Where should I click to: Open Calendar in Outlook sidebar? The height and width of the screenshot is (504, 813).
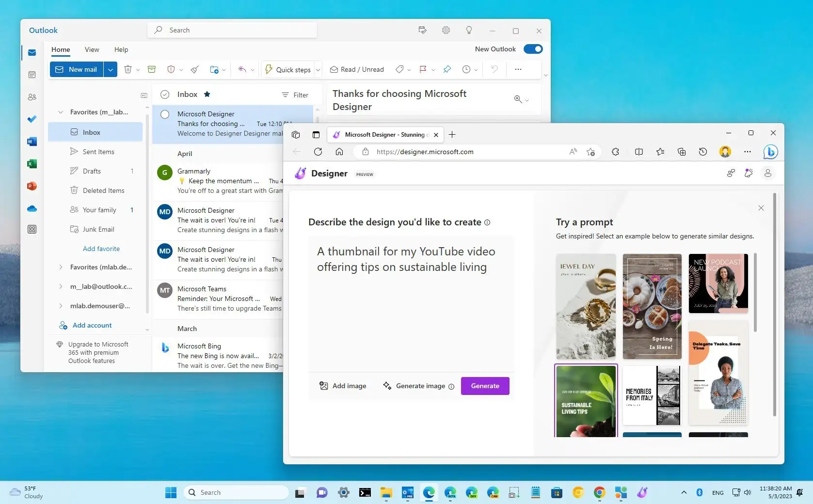coord(32,75)
